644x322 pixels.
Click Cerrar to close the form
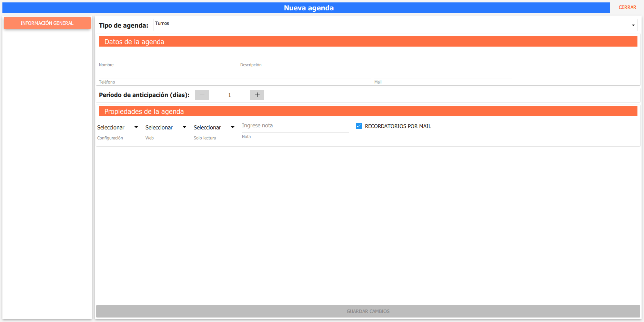coord(627,7)
